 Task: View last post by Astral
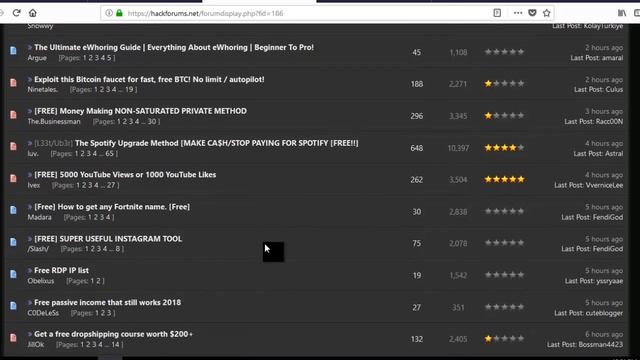point(598,153)
